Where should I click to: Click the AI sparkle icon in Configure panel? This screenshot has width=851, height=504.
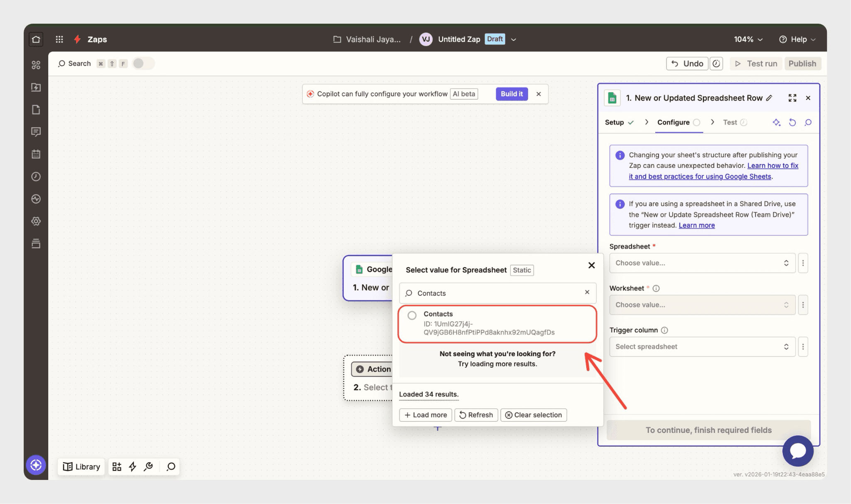776,122
